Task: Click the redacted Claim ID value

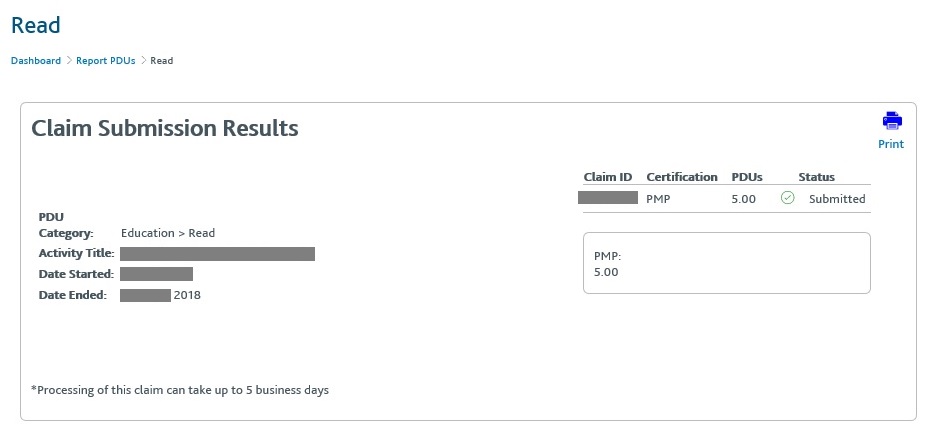Action: 608,198
